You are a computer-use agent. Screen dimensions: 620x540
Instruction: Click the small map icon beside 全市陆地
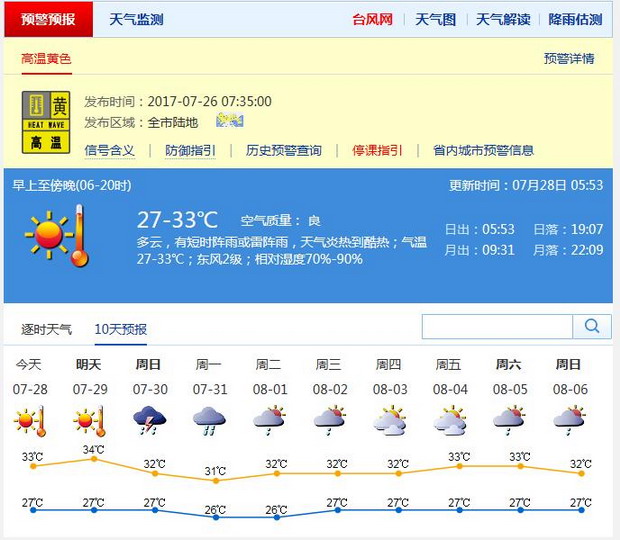click(x=229, y=122)
